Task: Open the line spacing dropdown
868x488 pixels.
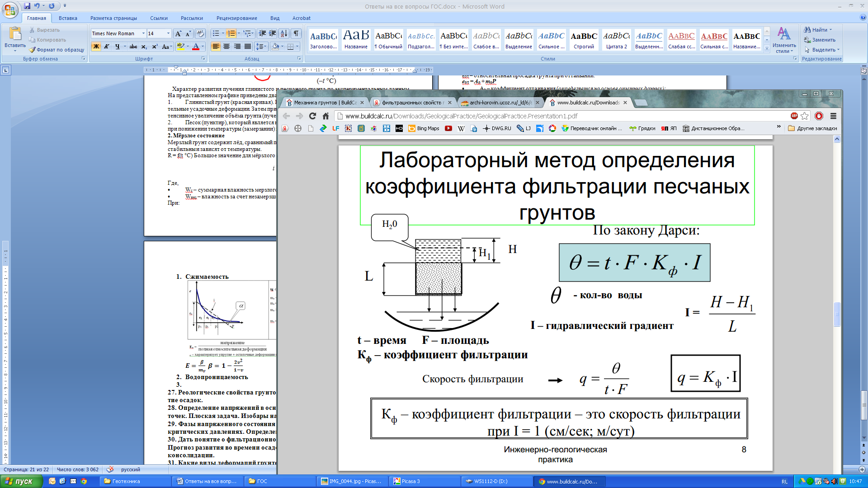Action: [x=261, y=47]
